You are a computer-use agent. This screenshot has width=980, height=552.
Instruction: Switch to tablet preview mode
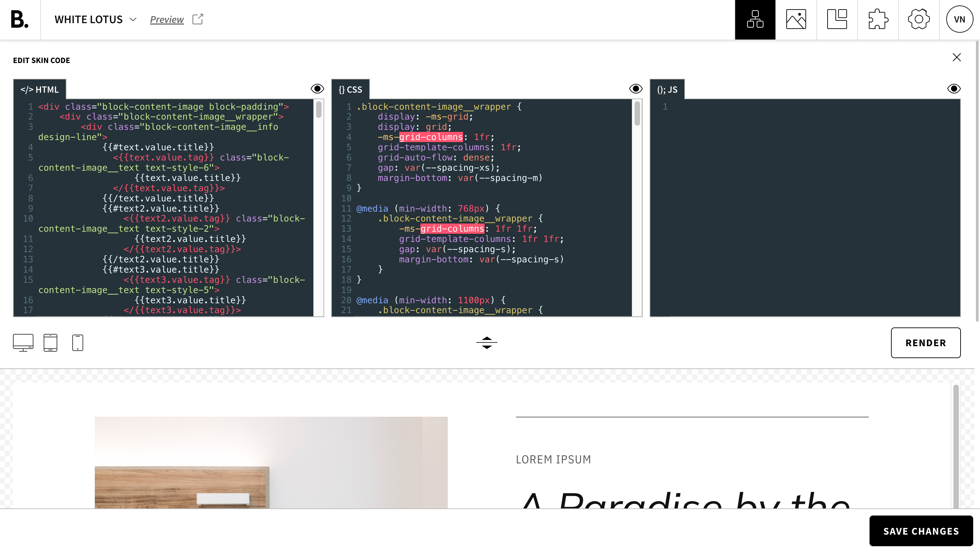[x=51, y=343]
